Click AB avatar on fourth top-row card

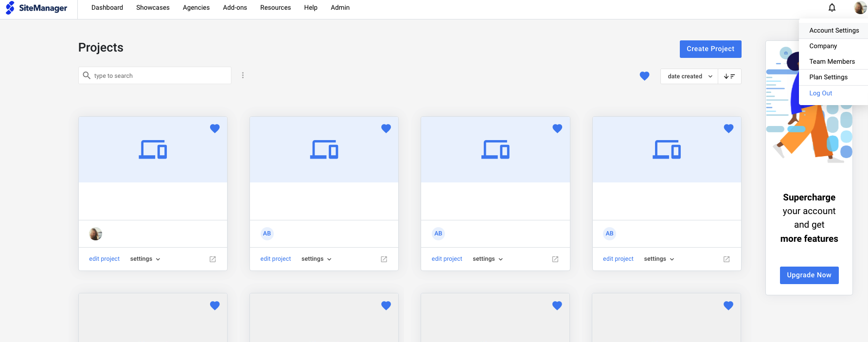[609, 234]
